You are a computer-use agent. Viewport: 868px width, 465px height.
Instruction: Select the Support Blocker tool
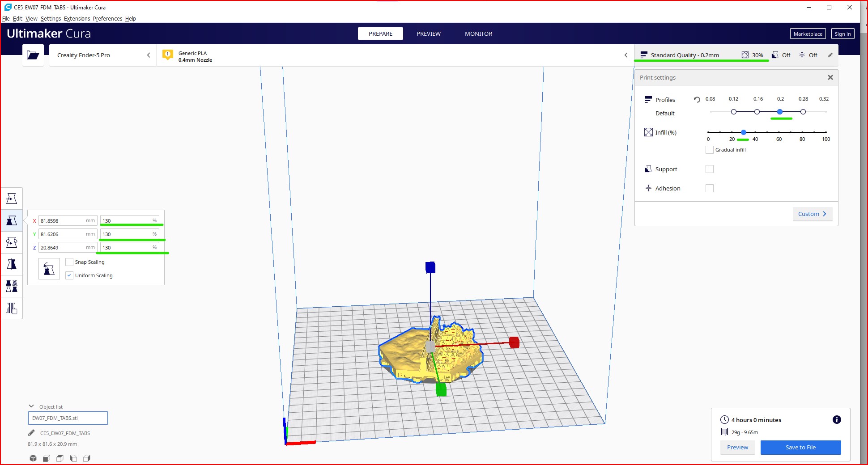click(x=12, y=308)
